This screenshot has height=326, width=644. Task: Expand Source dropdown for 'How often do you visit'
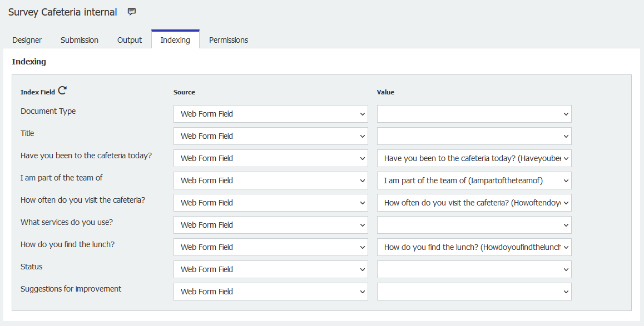(x=270, y=203)
